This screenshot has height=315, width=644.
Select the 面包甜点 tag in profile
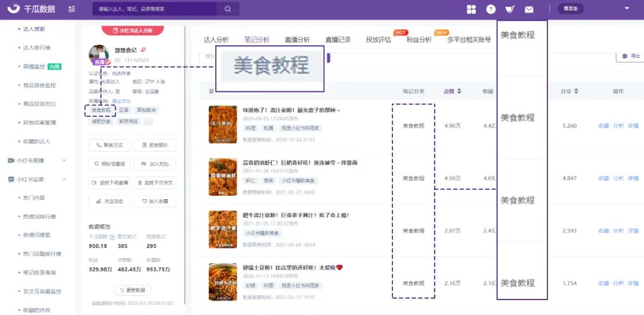147,110
